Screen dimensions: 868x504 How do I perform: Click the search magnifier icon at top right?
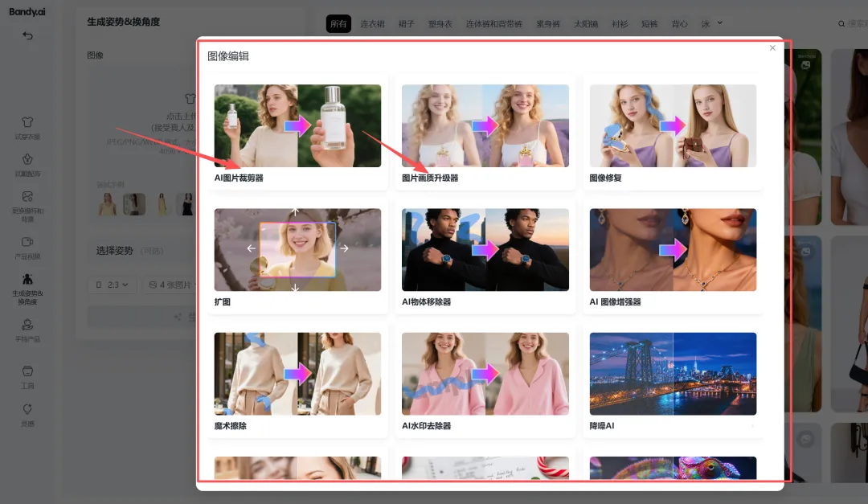click(x=841, y=24)
